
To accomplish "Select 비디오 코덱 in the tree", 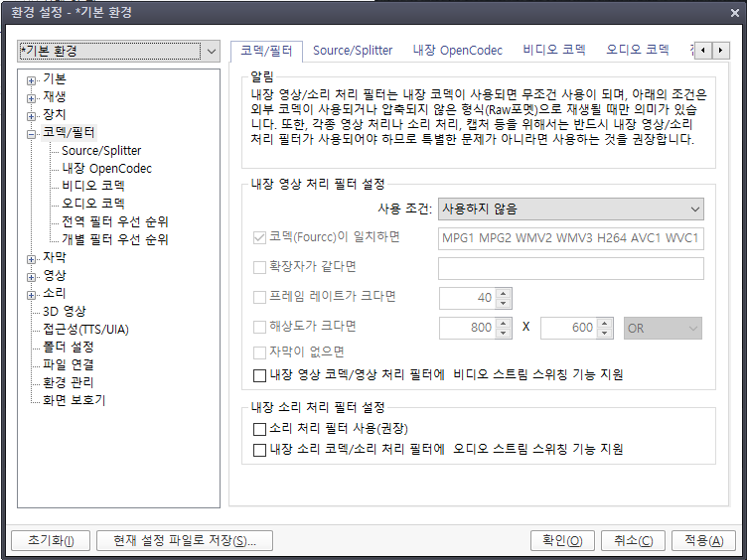I will click(x=93, y=186).
